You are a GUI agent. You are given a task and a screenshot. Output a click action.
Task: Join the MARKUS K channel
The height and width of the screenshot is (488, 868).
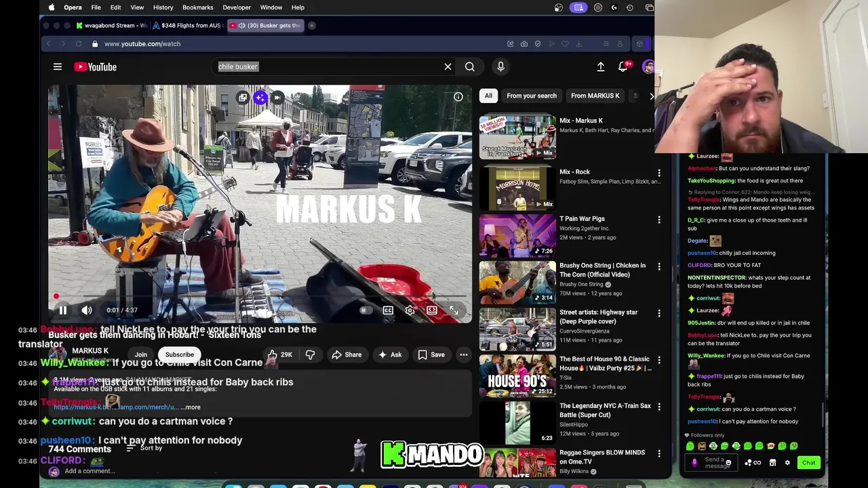[x=140, y=354]
